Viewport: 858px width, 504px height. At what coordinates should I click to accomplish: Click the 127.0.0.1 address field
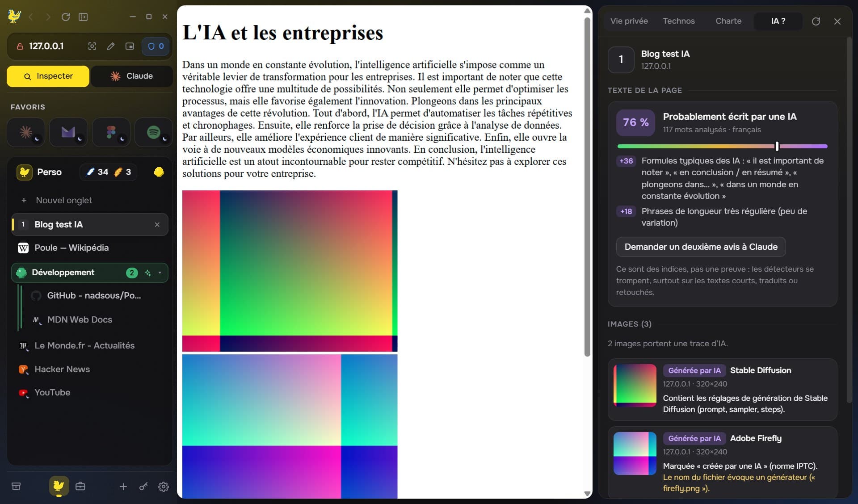pyautogui.click(x=46, y=46)
